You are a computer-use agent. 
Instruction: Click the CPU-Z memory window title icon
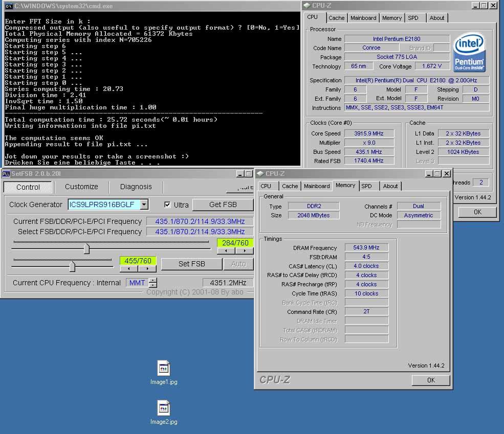click(260, 174)
